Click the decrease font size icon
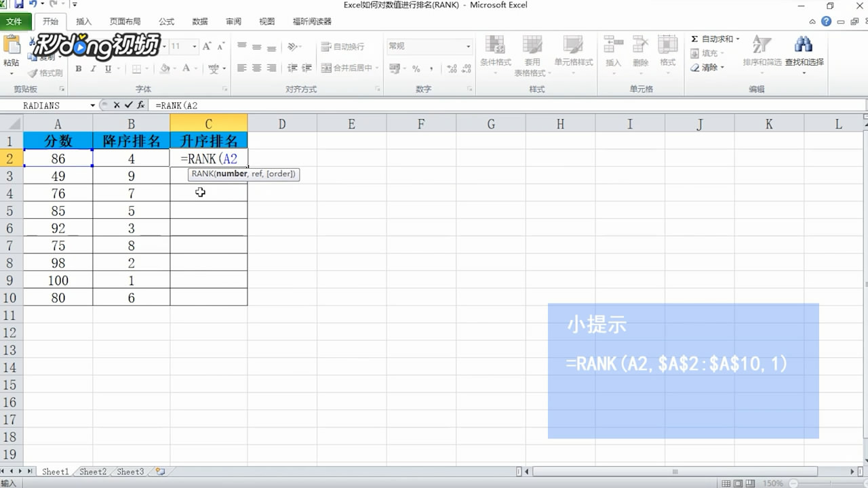Screen dimensions: 868x488 pos(222,46)
